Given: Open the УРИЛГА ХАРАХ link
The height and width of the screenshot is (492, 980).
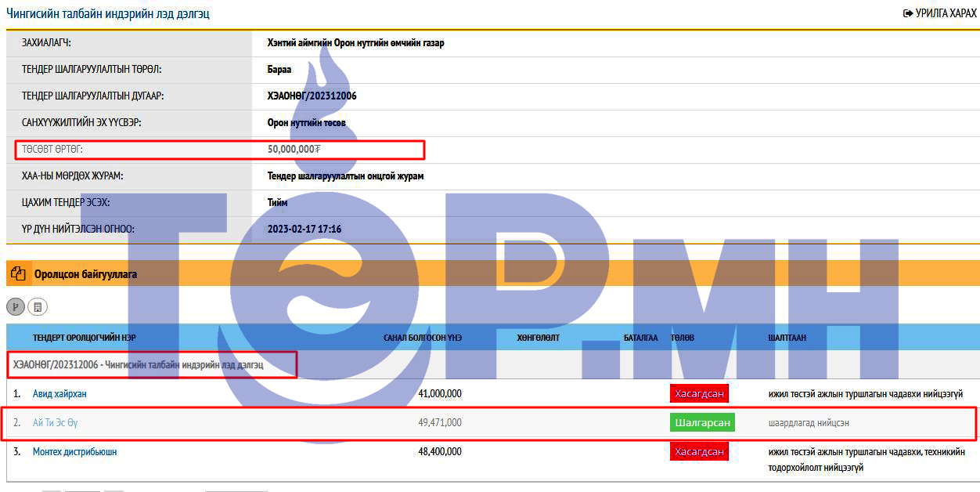Looking at the screenshot, I should pyautogui.click(x=946, y=13).
